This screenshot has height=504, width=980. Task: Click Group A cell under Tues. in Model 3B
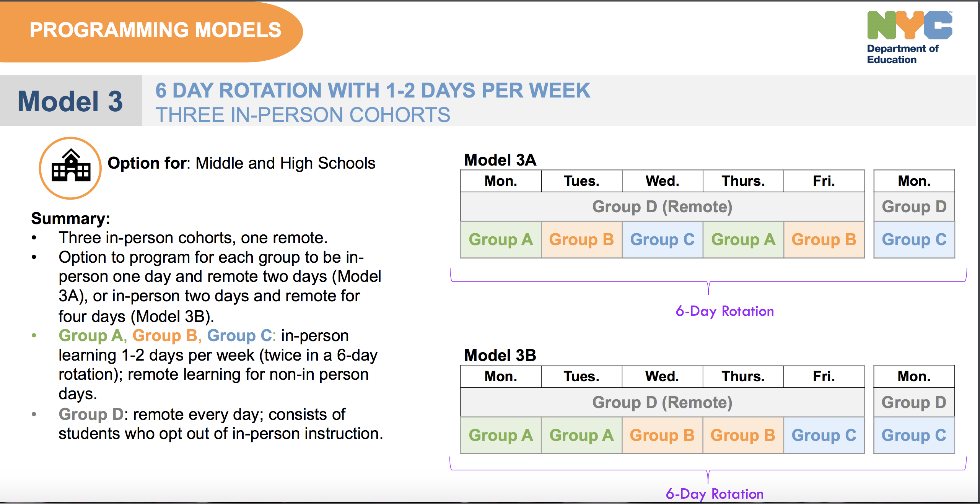(581, 435)
